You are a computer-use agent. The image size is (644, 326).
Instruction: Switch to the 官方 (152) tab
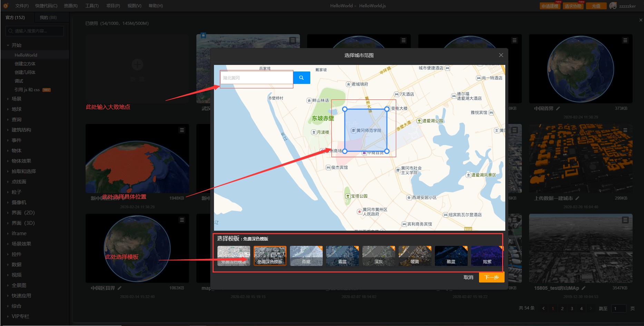tap(17, 17)
